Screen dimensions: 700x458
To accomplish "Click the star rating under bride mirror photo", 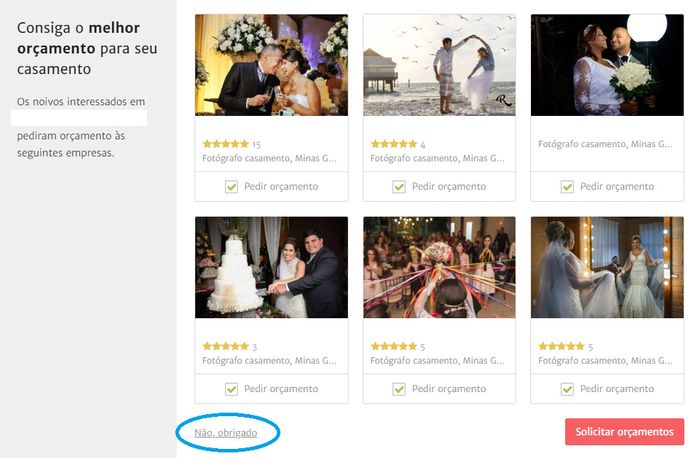I will tap(566, 346).
